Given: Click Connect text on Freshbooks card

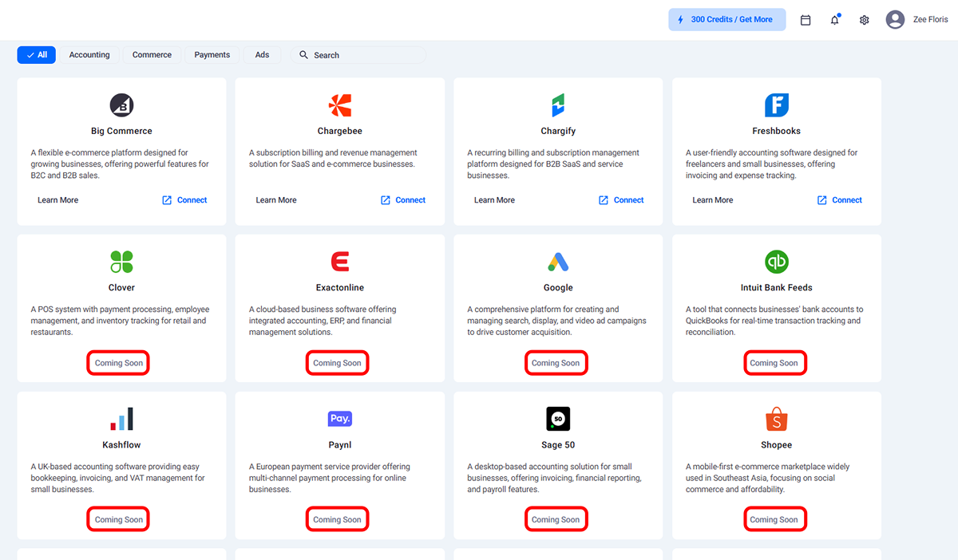Looking at the screenshot, I should click(847, 200).
